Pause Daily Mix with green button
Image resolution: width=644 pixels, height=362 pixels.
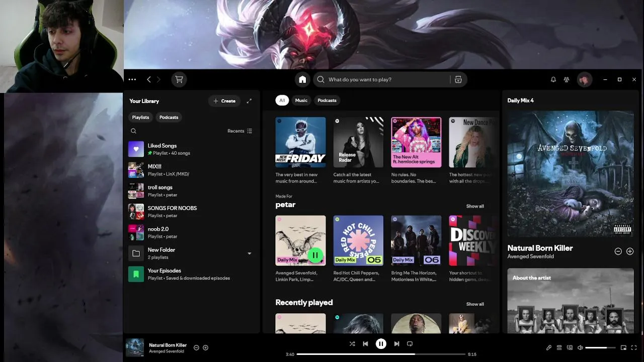315,255
